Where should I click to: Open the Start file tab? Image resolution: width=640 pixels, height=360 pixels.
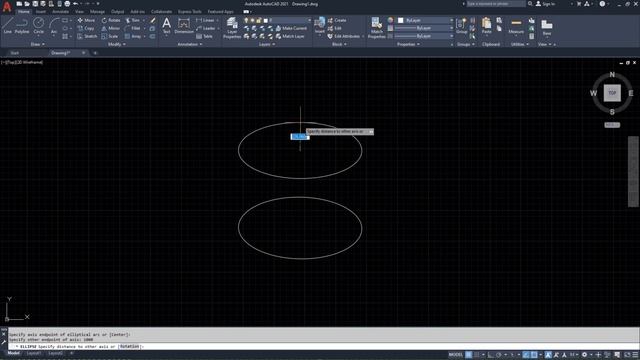(x=15, y=53)
